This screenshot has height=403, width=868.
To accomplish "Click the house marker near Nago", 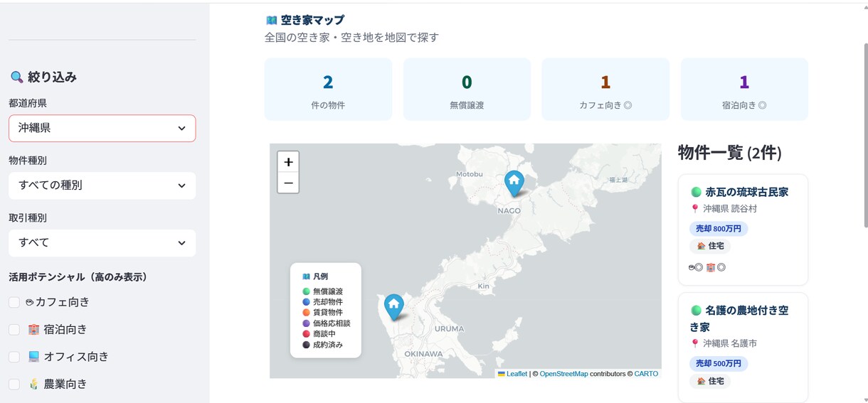I will 514,183.
